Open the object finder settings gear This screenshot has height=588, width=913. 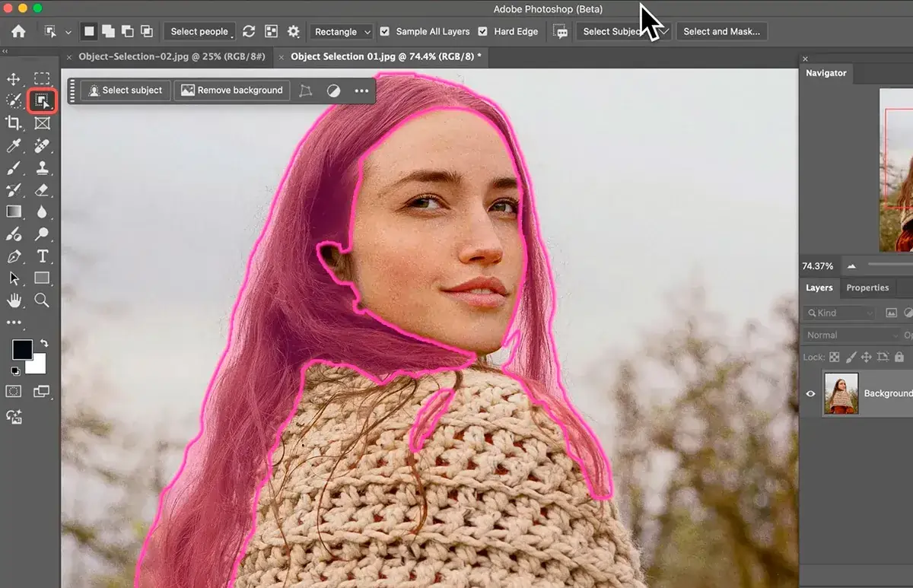click(294, 31)
